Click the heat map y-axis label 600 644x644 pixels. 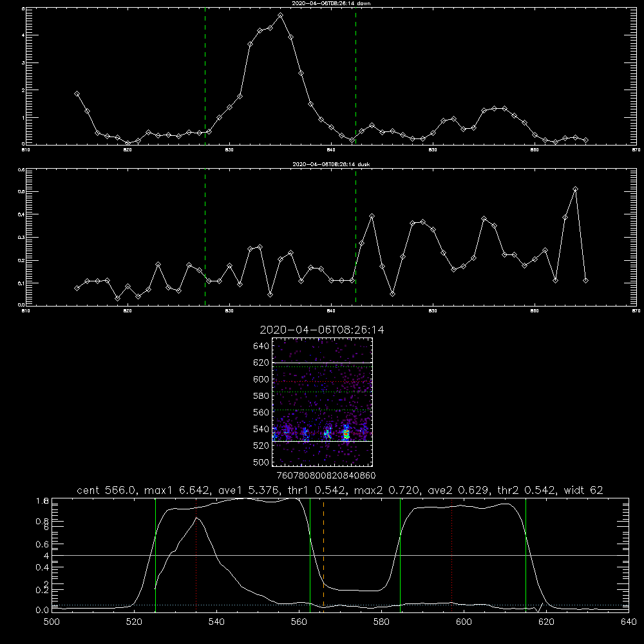[261, 379]
